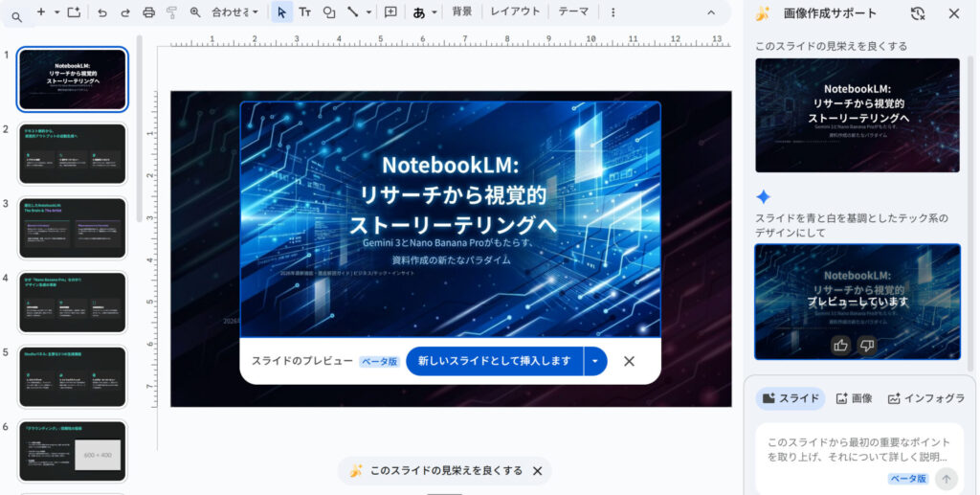The image size is (980, 495).
Task: Open the 背景 background option
Action: click(x=462, y=11)
